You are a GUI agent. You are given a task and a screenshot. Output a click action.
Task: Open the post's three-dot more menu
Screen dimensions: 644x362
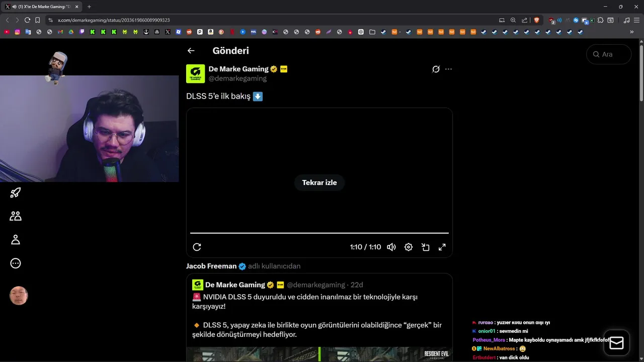448,69
